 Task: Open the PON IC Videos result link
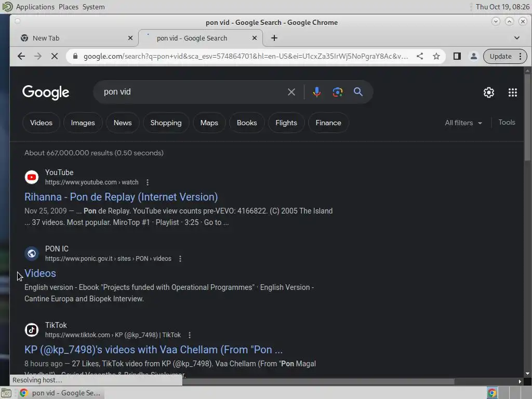tap(40, 273)
